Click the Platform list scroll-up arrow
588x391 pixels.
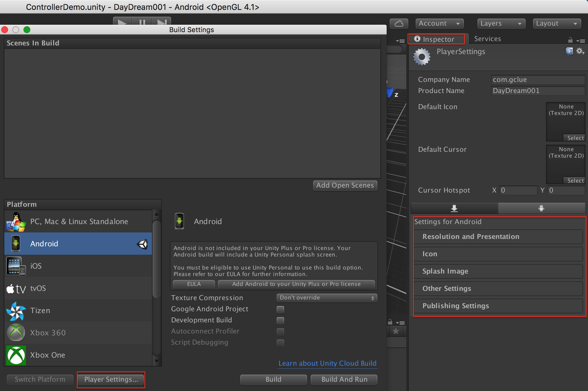pos(156,214)
